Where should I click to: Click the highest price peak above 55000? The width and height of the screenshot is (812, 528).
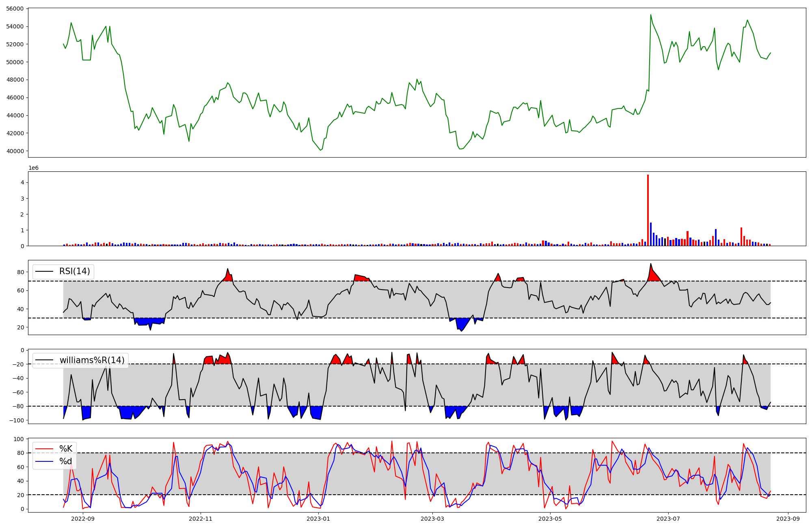651,15
